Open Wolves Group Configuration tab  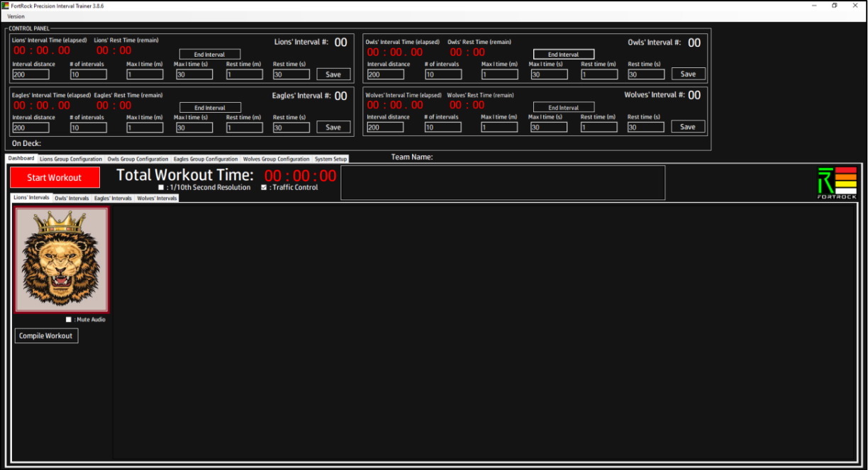point(277,159)
